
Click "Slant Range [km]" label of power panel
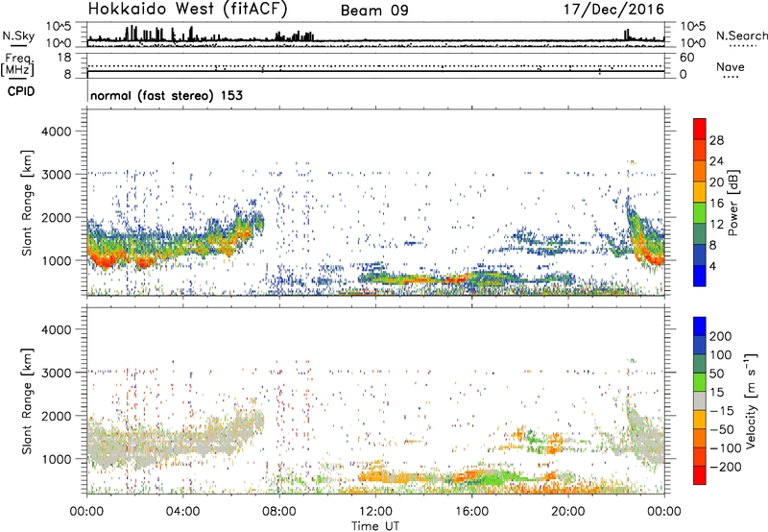coord(27,203)
